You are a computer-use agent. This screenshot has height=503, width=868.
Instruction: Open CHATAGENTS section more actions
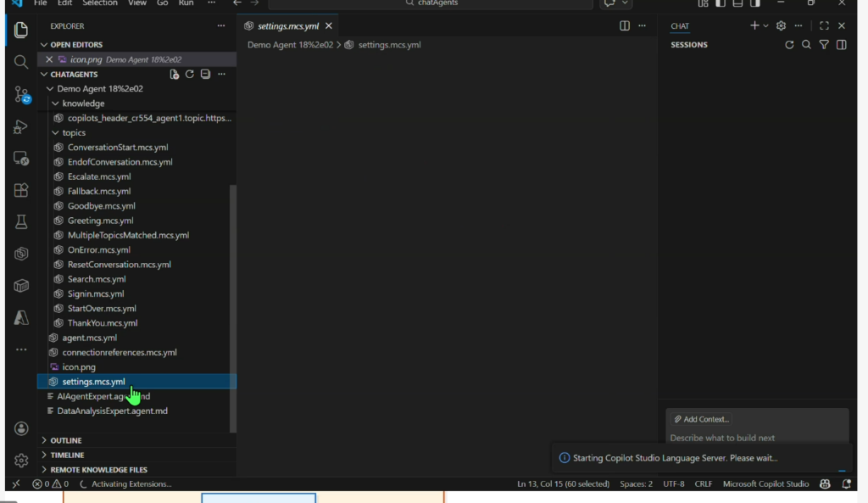point(221,75)
